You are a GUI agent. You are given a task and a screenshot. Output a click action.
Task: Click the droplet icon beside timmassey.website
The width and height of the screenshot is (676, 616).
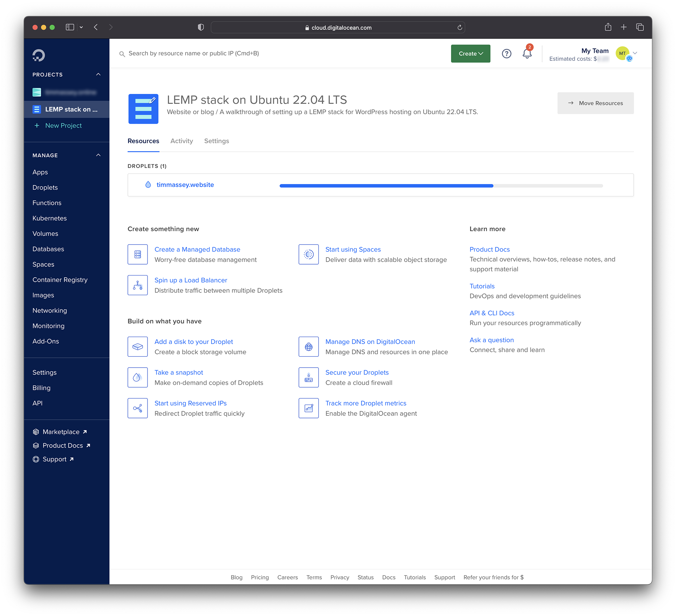[x=148, y=185]
